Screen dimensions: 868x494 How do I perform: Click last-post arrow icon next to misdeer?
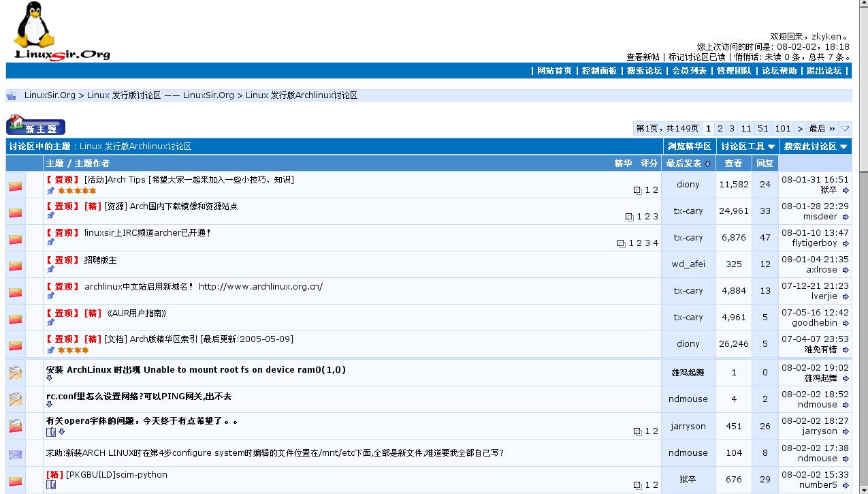pyautogui.click(x=846, y=217)
